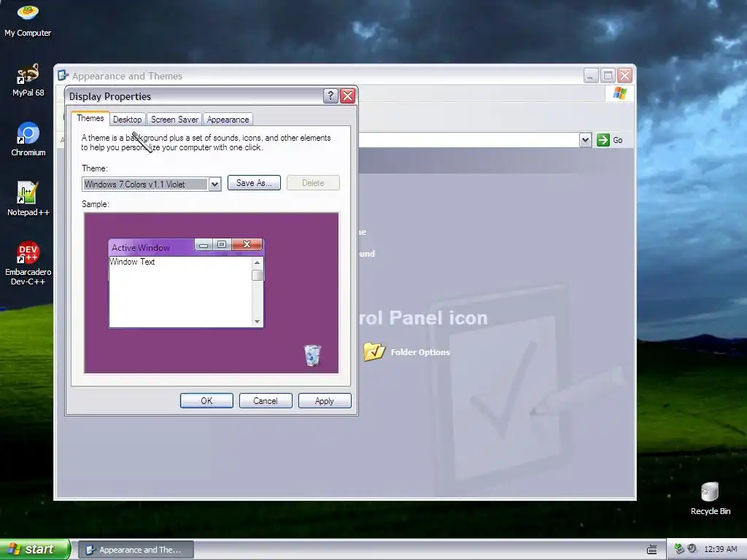Click the sample window minimize button
The image size is (747, 560).
pyautogui.click(x=204, y=245)
